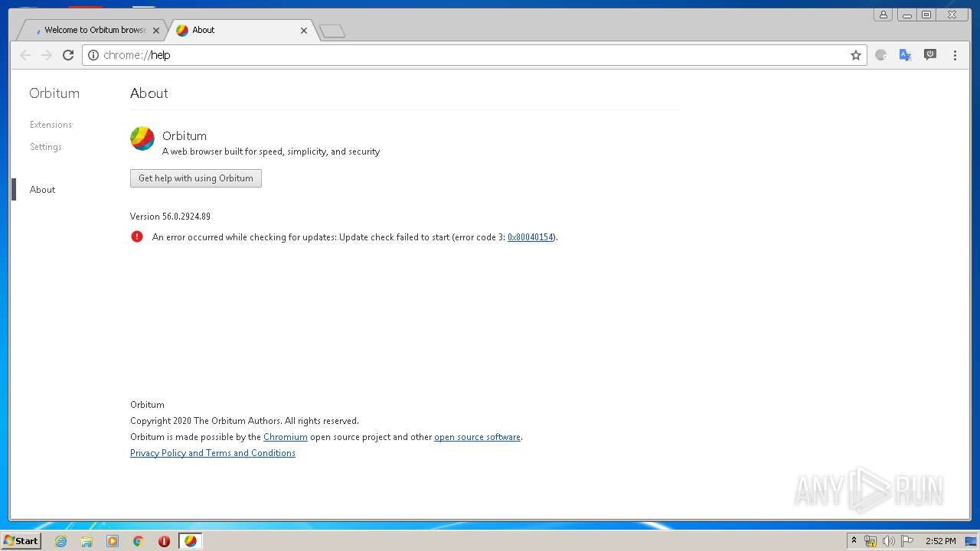Open Windows Explorer from taskbar
This screenshot has width=980, height=551.
[x=87, y=541]
